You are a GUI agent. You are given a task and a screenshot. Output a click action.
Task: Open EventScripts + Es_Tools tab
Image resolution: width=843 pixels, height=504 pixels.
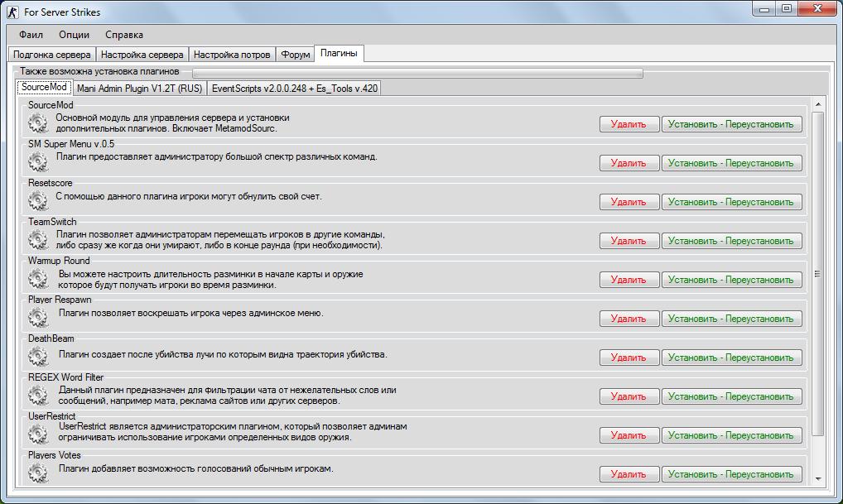295,88
